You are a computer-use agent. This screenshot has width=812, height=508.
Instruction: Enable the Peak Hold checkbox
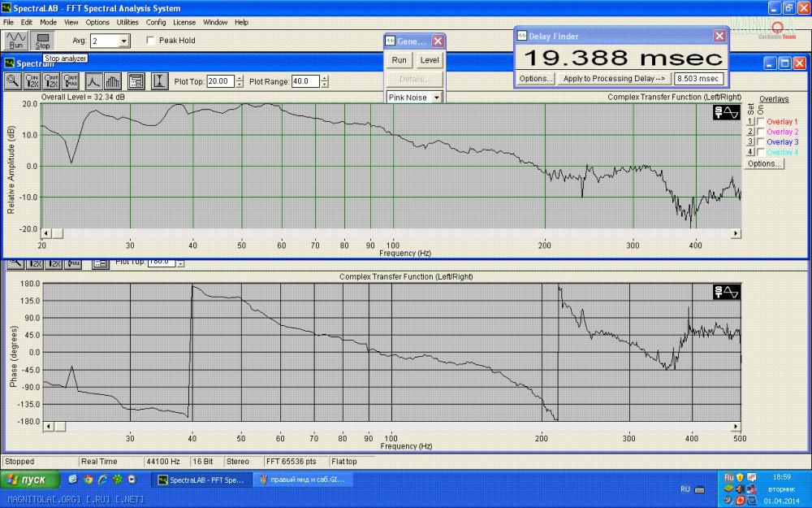[151, 41]
